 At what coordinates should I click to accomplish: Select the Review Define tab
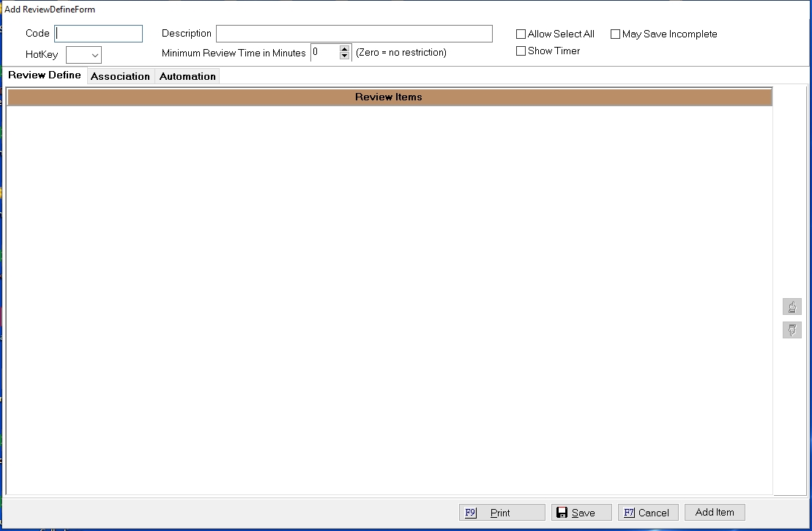[45, 75]
